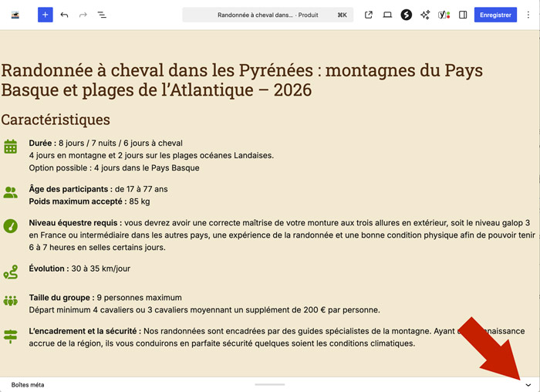Click the 'Départ minimum 4 cavaliers' line

[204, 310]
